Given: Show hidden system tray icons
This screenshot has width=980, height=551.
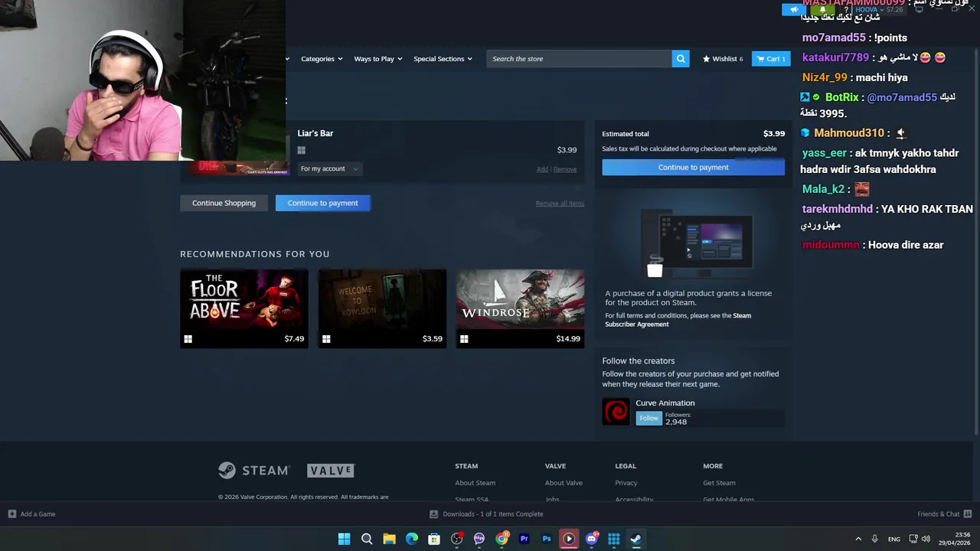Looking at the screenshot, I should (x=858, y=539).
